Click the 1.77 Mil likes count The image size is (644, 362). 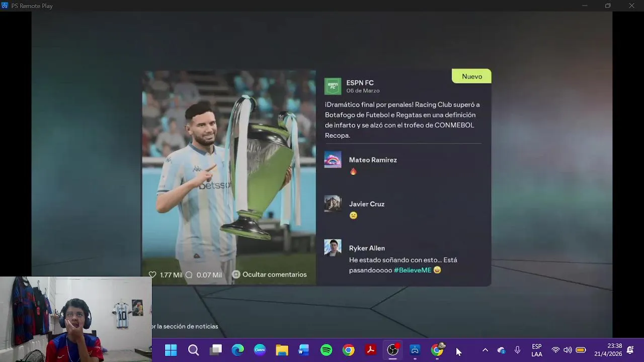coord(171,275)
